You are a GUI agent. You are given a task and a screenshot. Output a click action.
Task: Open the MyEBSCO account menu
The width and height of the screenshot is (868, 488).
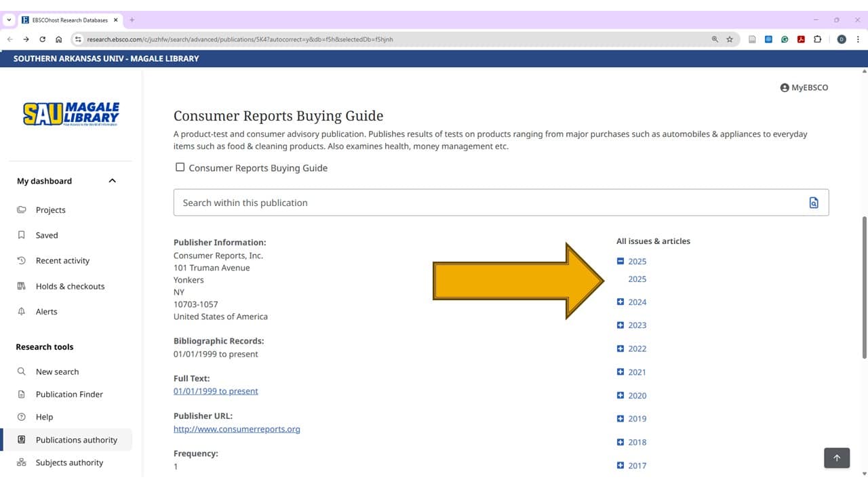click(x=804, y=87)
